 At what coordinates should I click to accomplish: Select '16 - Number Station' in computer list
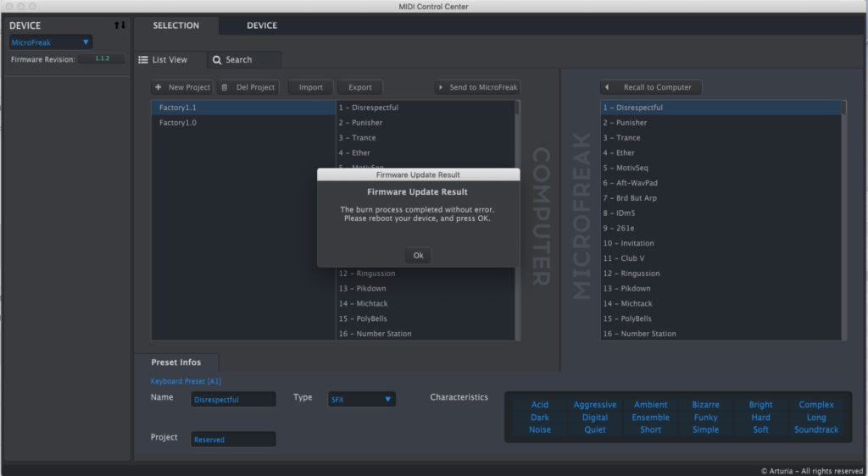[x=426, y=334]
